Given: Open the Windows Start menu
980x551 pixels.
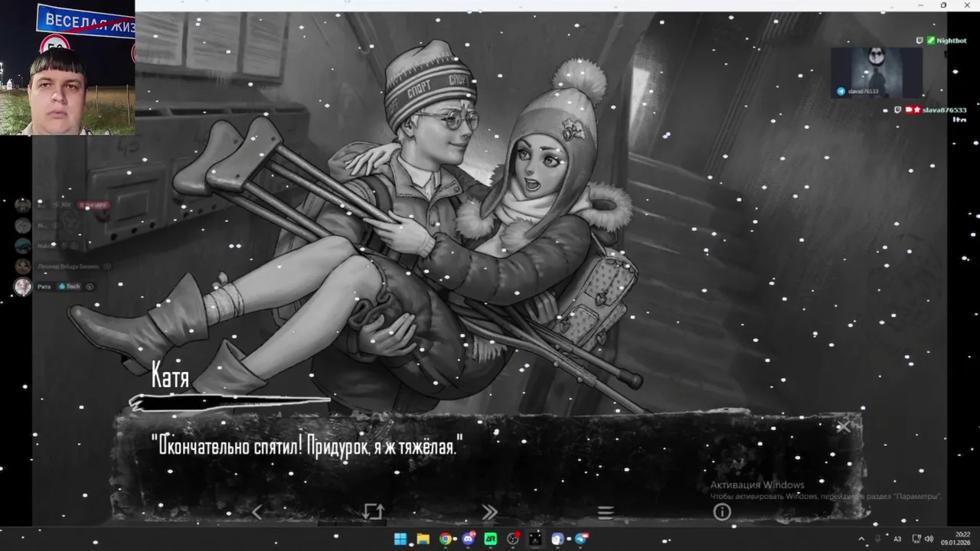Looking at the screenshot, I should tap(400, 539).
